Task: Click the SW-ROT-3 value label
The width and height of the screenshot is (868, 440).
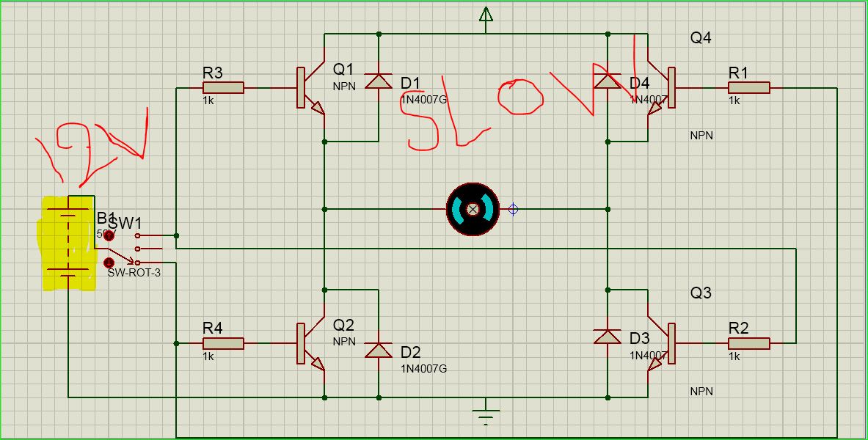Action: coord(134,272)
